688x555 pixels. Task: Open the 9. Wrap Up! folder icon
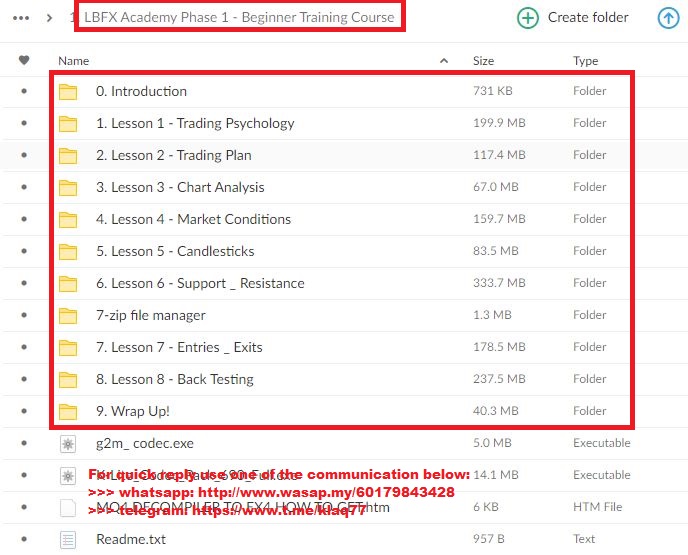68,412
